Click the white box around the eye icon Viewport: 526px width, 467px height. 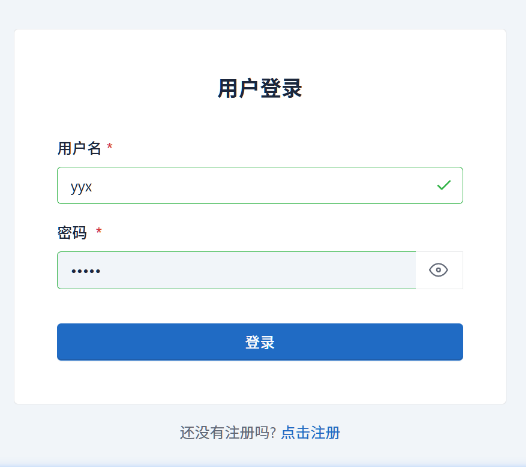(x=439, y=270)
